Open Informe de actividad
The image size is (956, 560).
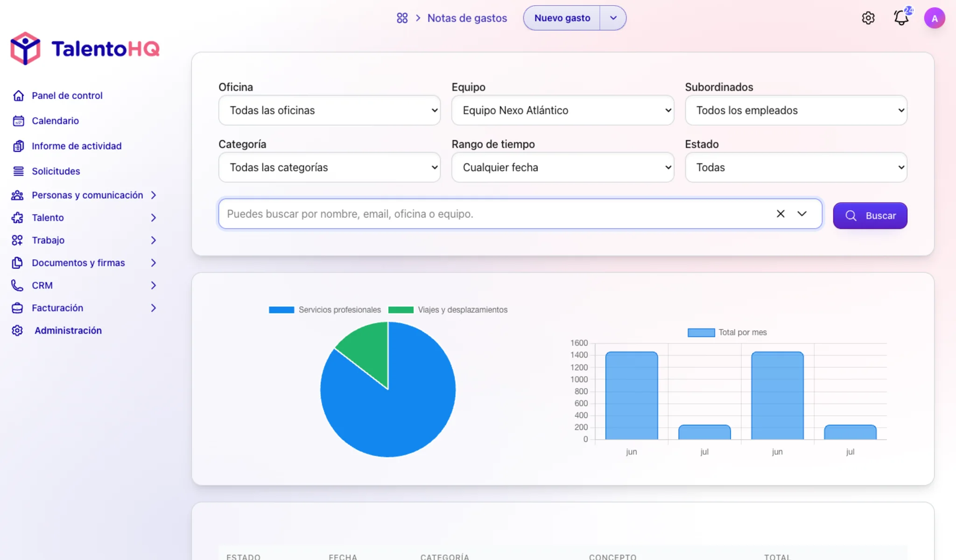77,146
